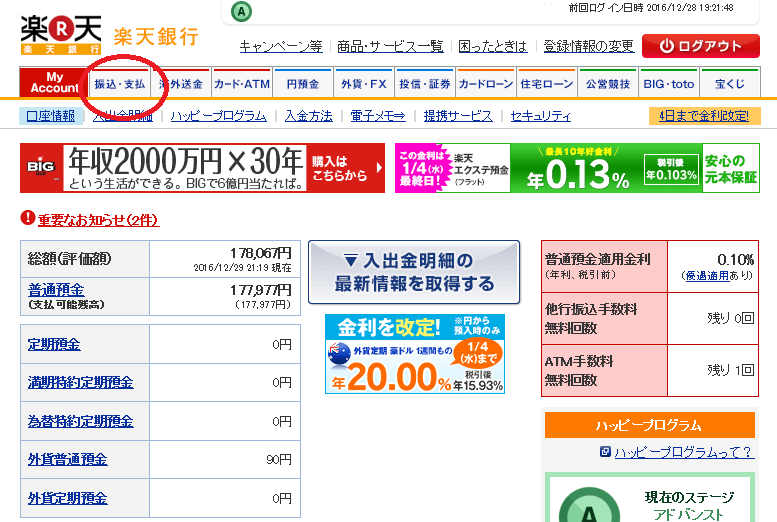Image resolution: width=777 pixels, height=522 pixels.
Task: Click the 金利を改定 20.00% banner
Action: point(415,354)
